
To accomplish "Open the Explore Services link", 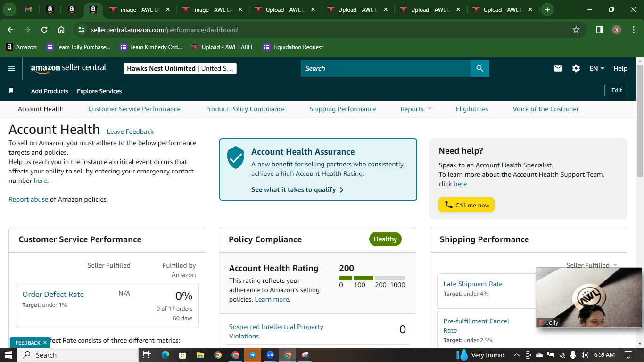I will point(99,91).
